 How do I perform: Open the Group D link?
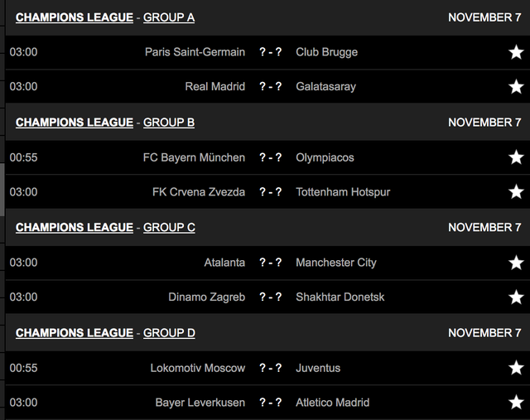[x=169, y=333]
